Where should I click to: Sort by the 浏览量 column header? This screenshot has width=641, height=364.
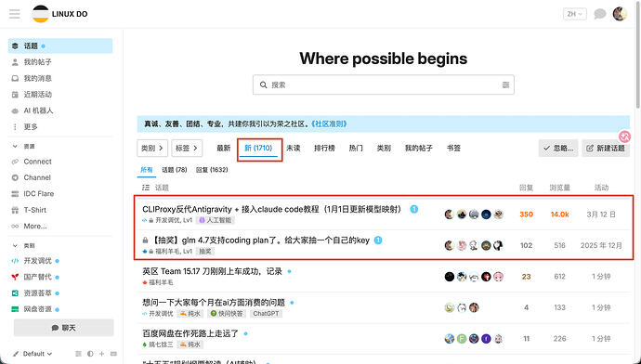click(x=559, y=188)
